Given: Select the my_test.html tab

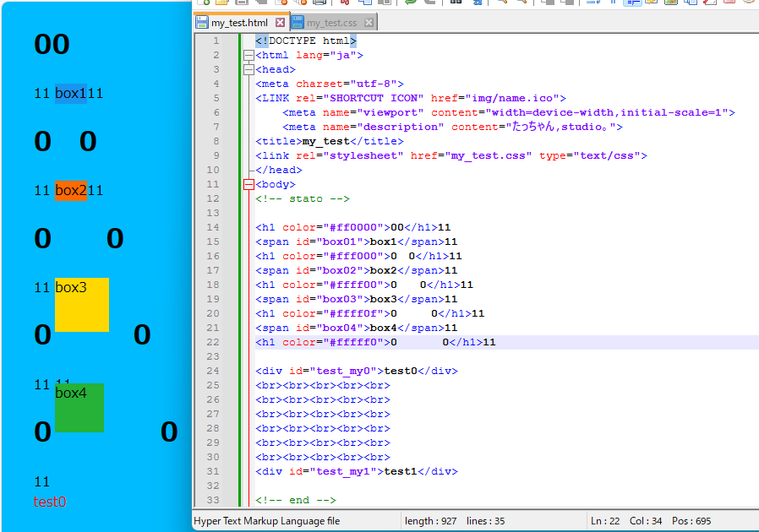Looking at the screenshot, I should 239,23.
